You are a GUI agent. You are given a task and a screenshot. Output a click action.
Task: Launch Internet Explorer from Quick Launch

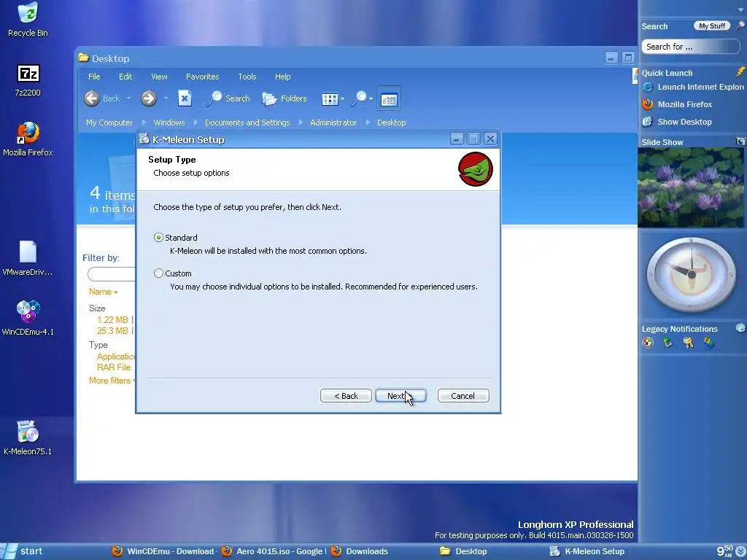(693, 87)
